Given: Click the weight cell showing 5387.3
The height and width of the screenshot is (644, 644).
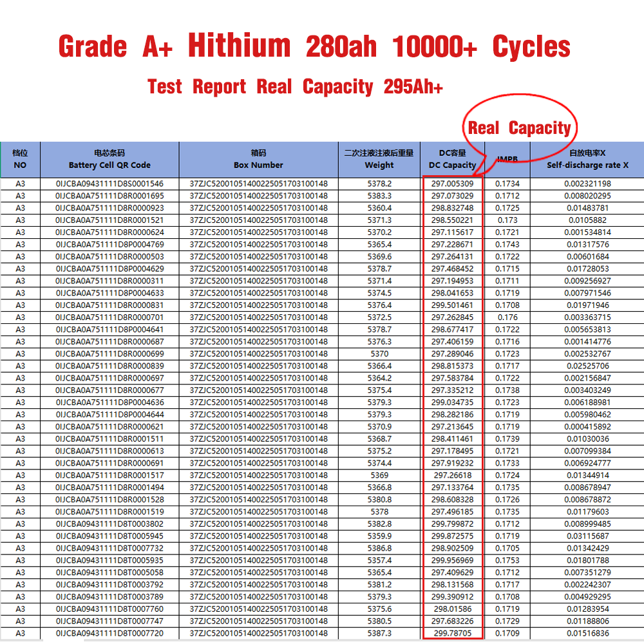Looking at the screenshot, I should pos(379,634).
